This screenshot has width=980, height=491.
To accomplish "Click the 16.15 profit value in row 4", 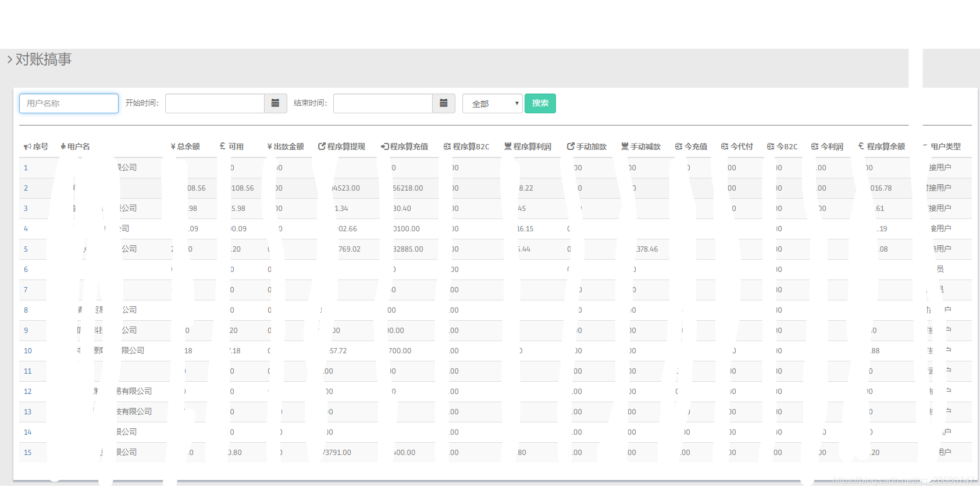I will pos(525,229).
